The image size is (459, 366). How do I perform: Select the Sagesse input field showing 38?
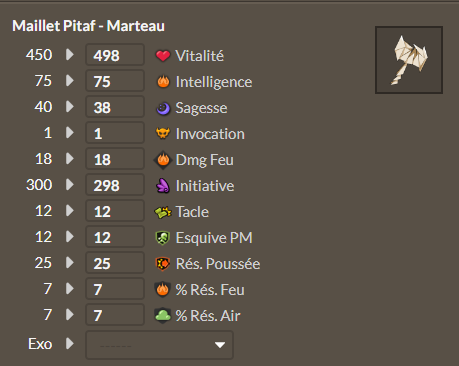coord(115,107)
